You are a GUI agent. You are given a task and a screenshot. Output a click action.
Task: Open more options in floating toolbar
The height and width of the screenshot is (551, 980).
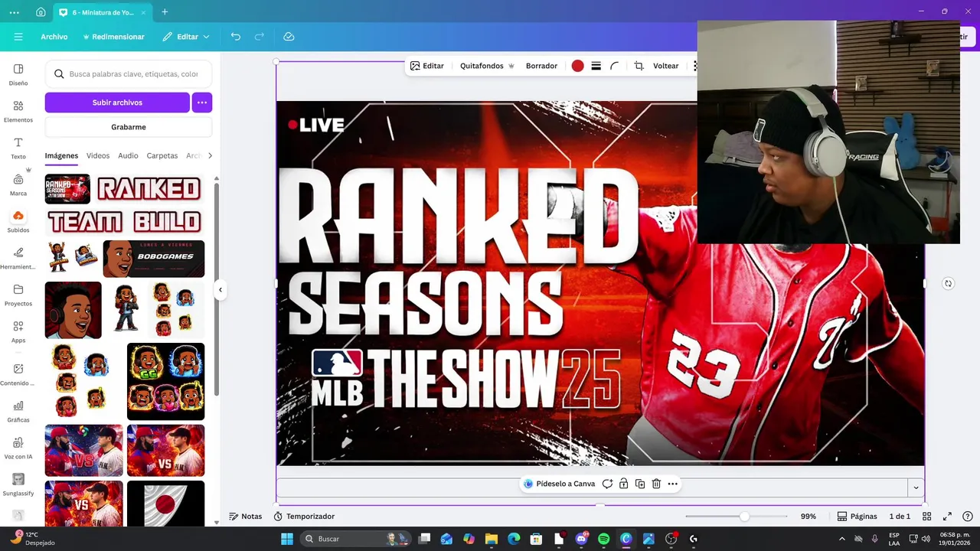(x=672, y=484)
